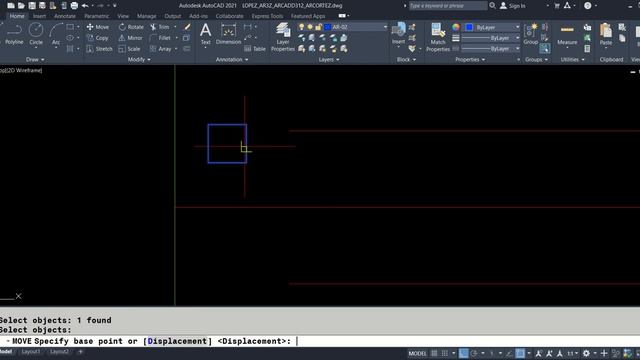Switch to the Annotate ribbon tab
This screenshot has height=360, width=640.
click(65, 16)
